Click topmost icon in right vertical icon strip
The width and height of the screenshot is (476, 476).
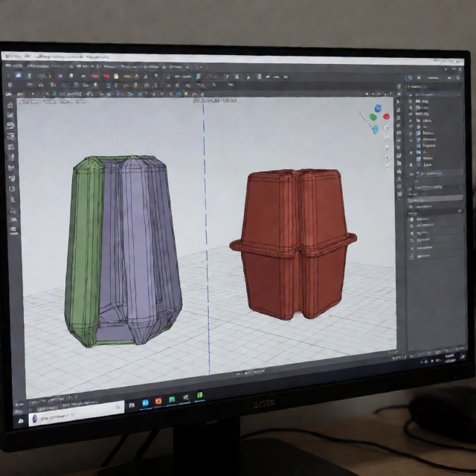(x=399, y=86)
